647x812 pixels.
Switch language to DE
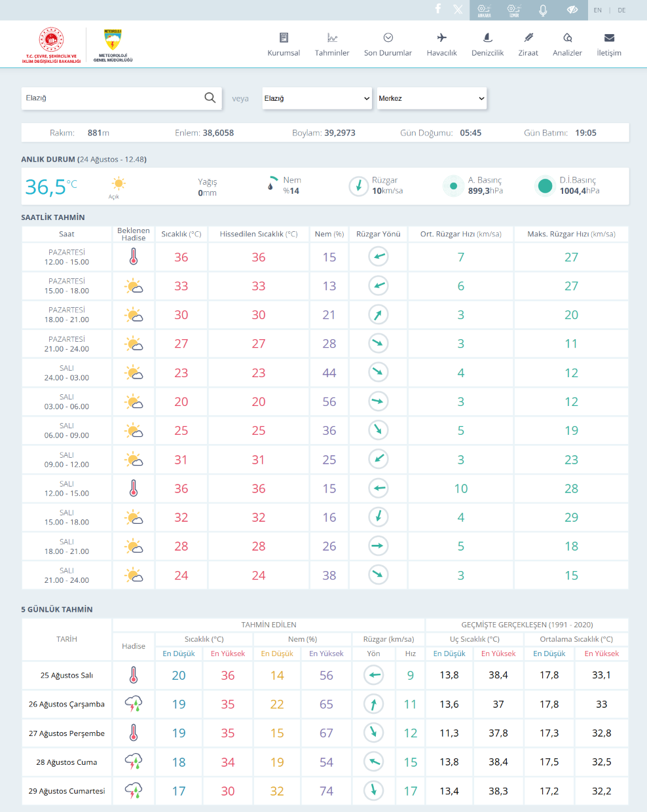[x=621, y=10]
